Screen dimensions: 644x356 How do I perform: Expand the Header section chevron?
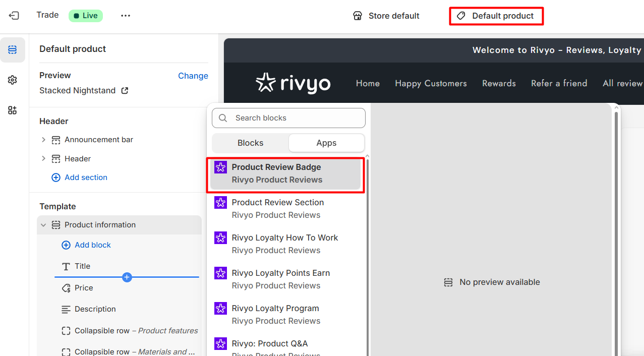43,159
